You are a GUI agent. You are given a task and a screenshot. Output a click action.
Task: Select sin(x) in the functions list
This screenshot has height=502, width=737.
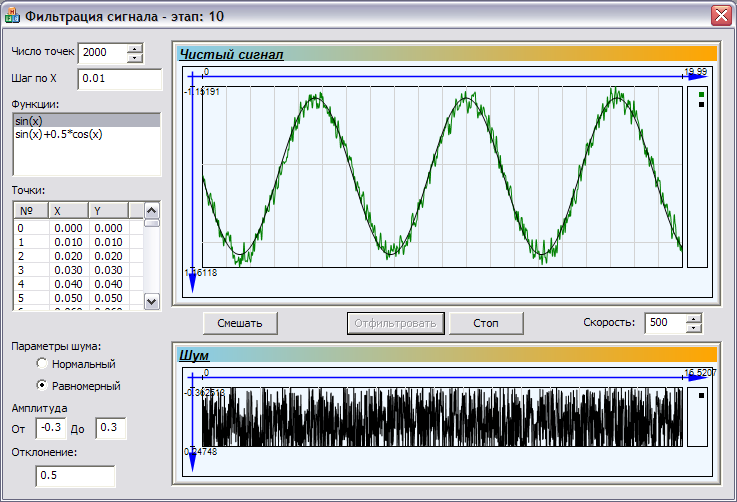[x=87, y=121]
